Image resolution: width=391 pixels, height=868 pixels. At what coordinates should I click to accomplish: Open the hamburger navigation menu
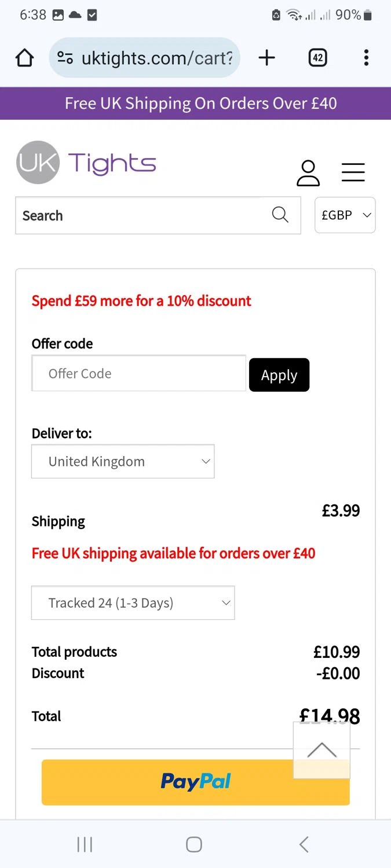pos(353,172)
